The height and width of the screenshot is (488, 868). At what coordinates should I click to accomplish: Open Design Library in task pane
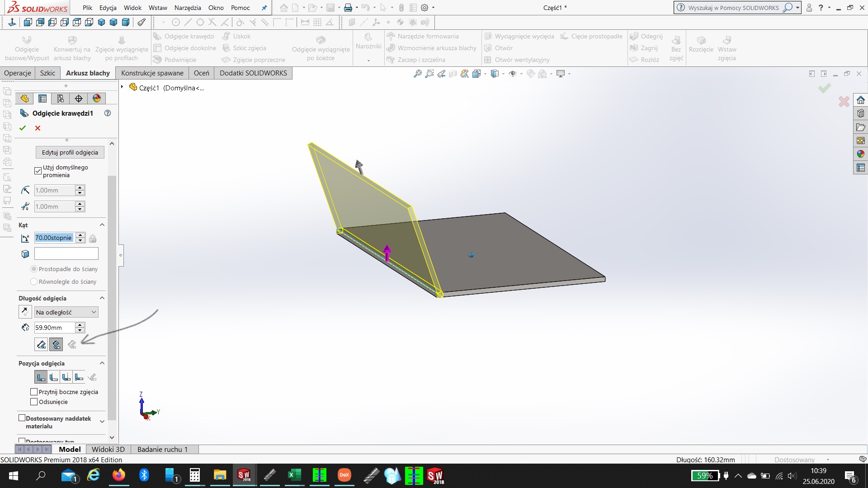click(x=861, y=113)
